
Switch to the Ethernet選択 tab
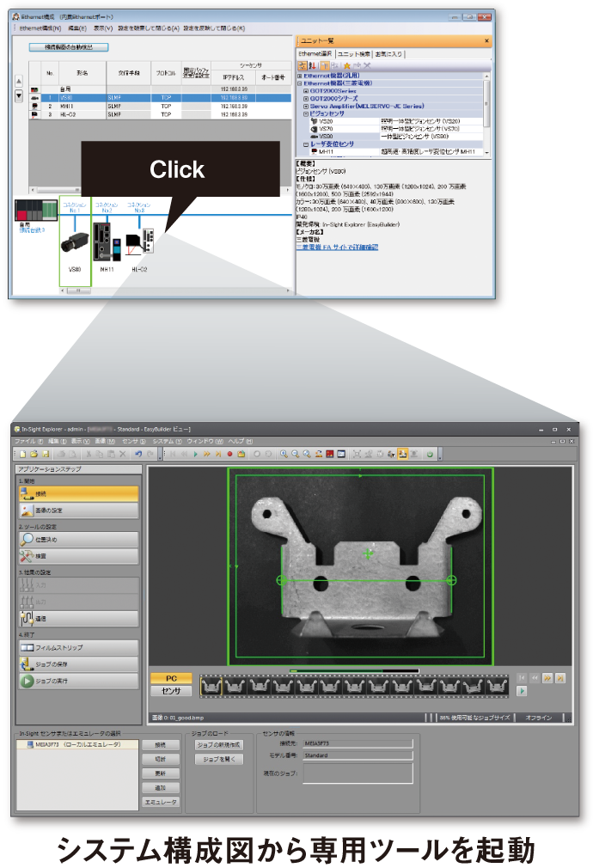315,53
